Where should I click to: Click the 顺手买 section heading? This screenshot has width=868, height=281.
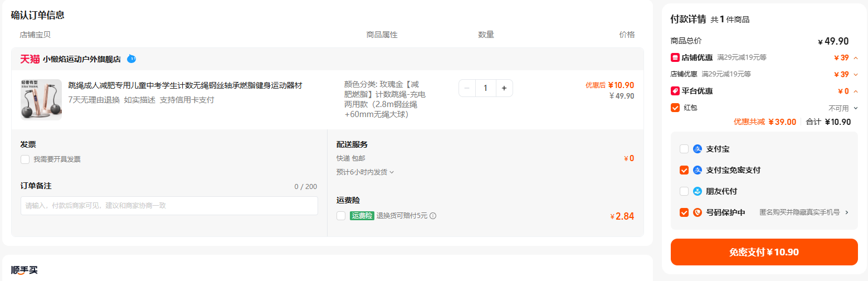[24, 270]
